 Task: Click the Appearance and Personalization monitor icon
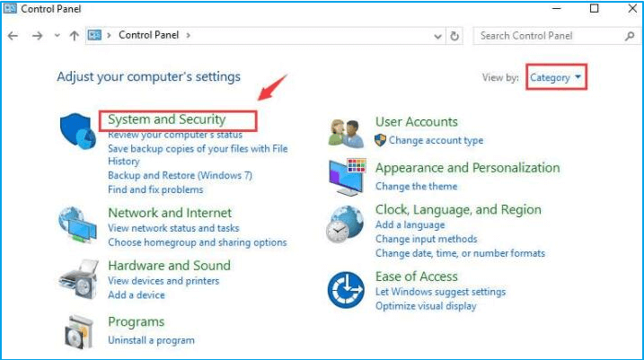[346, 176]
